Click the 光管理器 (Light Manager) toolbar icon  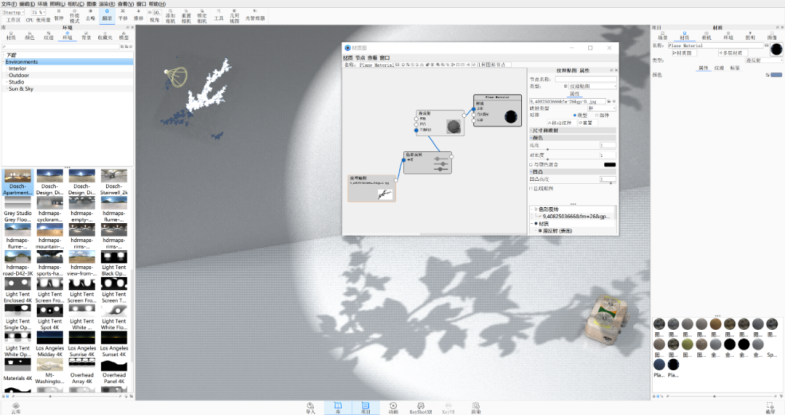point(252,15)
